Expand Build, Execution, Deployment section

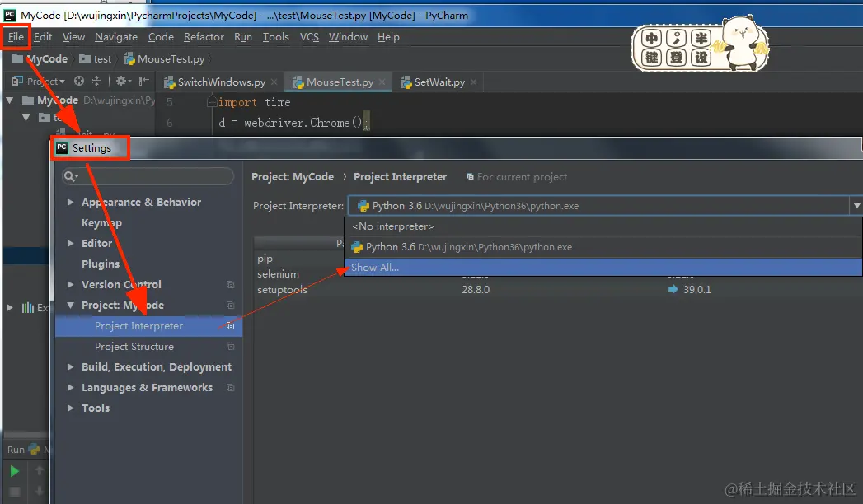pyautogui.click(x=70, y=367)
